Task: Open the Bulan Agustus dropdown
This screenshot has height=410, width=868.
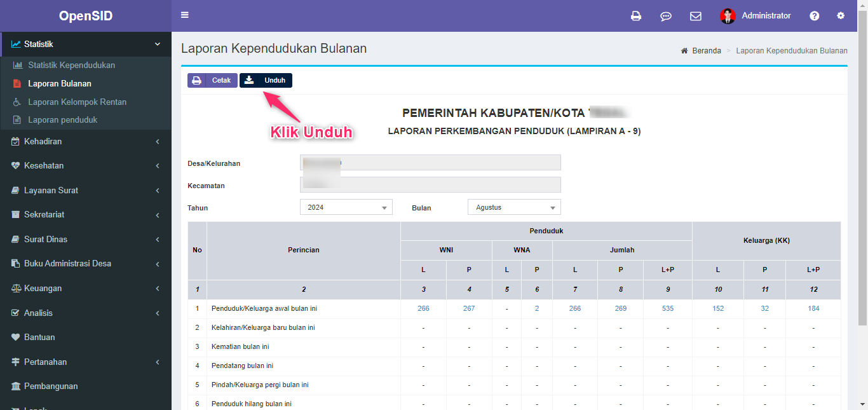Action: point(514,207)
